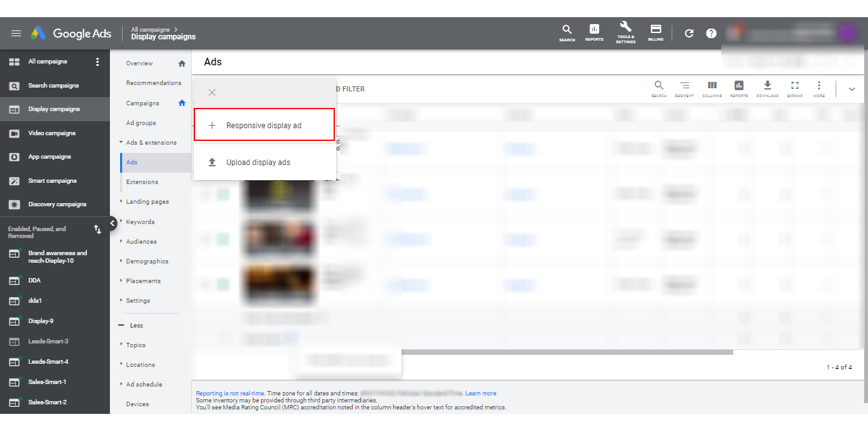Expand the Placements section
The width and height of the screenshot is (868, 431).
pyautogui.click(x=143, y=281)
